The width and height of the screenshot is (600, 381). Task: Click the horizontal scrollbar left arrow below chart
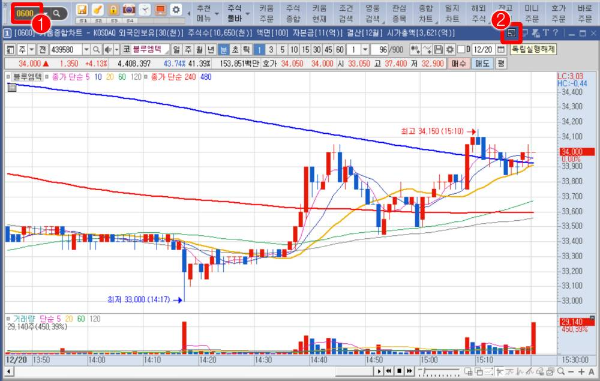pyautogui.click(x=9, y=371)
